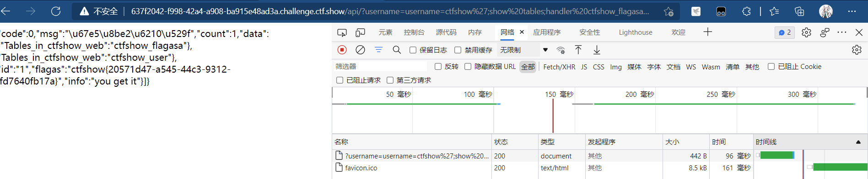868x179 pixels.
Task: Switch to the 安全性 tab
Action: tap(590, 32)
